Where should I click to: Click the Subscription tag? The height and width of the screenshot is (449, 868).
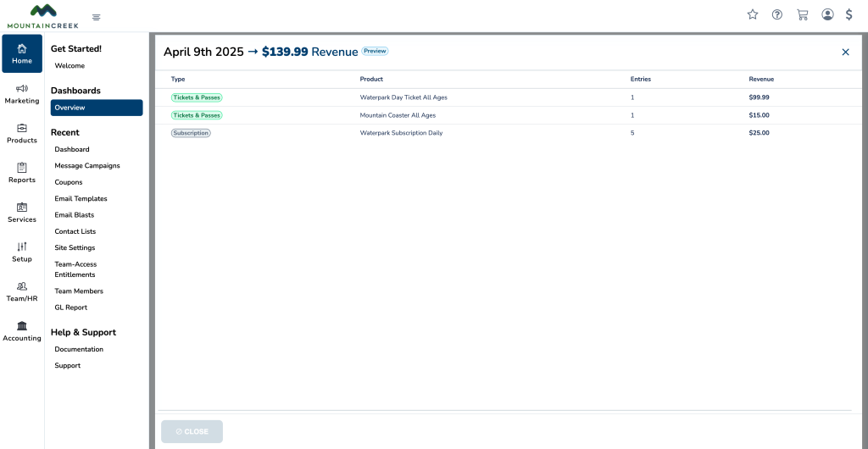[x=191, y=133]
